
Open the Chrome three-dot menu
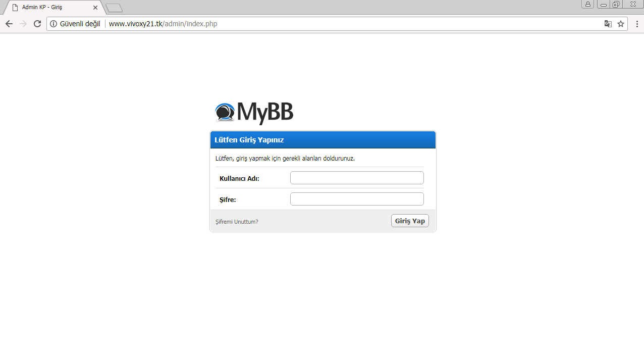tap(636, 24)
